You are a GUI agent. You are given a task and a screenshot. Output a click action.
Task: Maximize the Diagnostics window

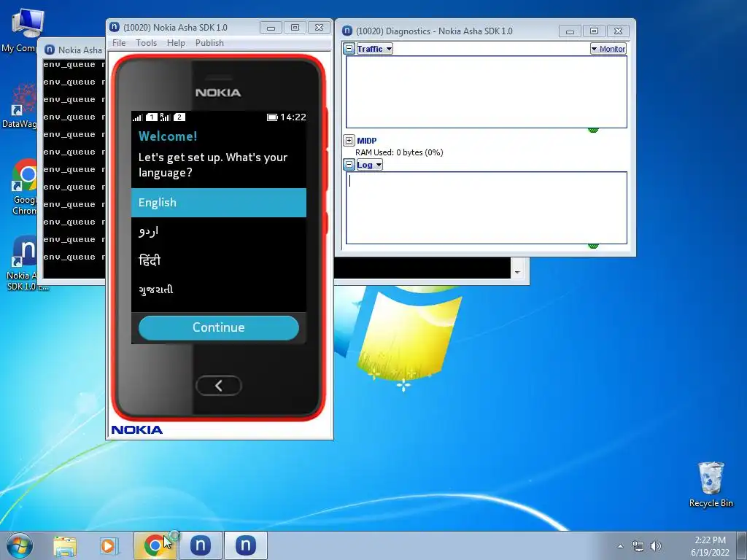(594, 31)
